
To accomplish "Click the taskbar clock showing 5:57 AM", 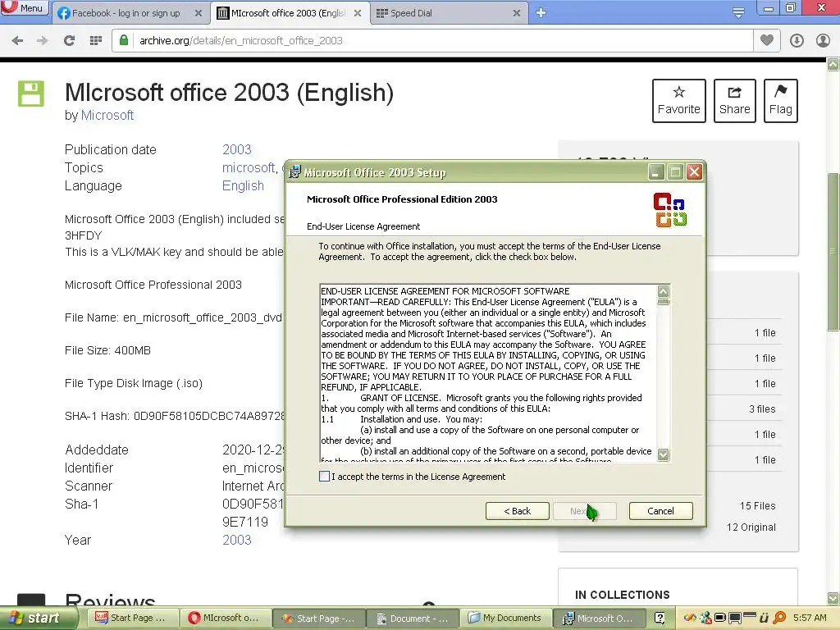I will point(810,618).
